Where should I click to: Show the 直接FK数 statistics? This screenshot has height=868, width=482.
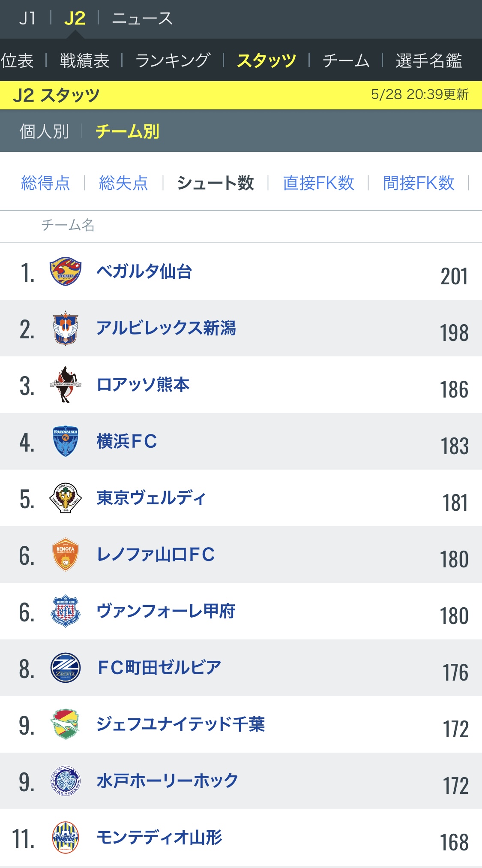point(318,183)
